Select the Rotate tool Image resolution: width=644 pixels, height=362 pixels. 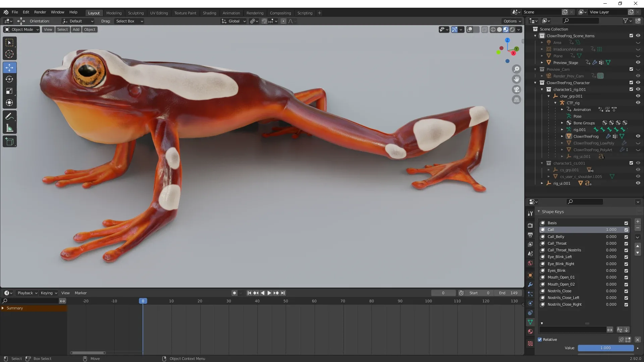(x=9, y=79)
